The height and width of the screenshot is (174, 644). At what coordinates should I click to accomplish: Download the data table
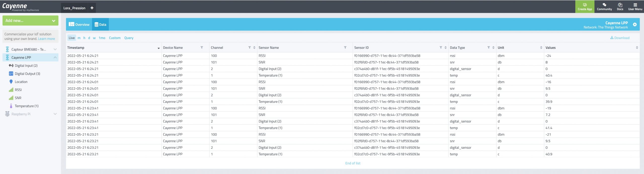pos(620,38)
